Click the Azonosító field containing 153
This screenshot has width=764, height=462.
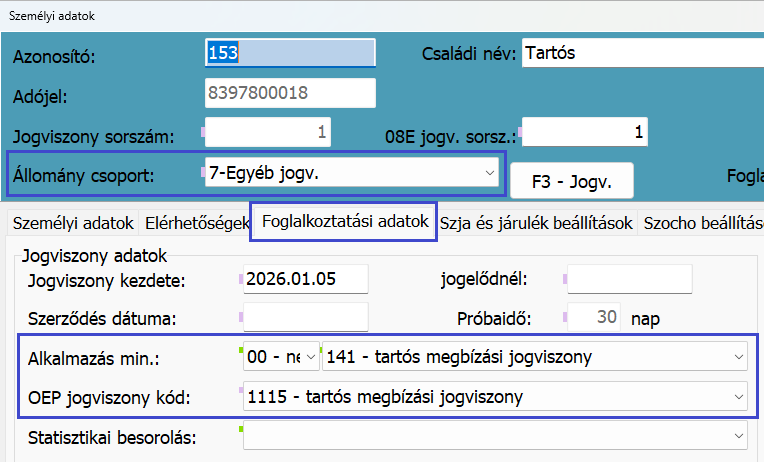click(x=290, y=53)
